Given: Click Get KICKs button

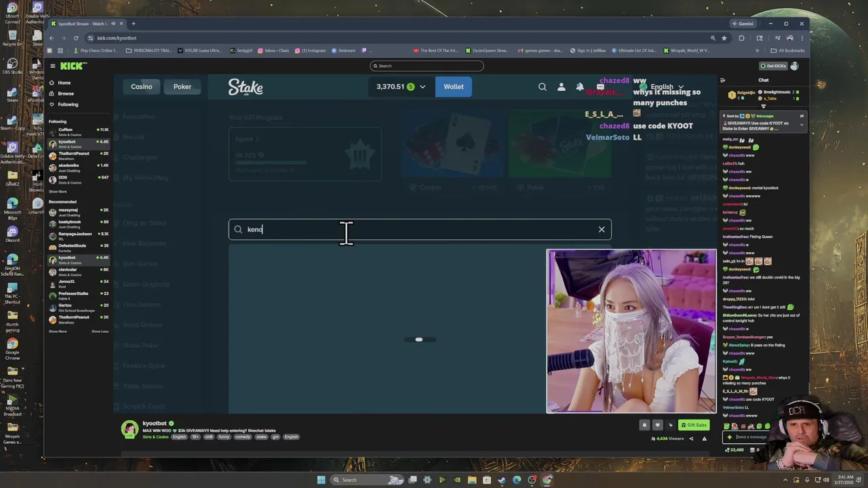Looking at the screenshot, I should pyautogui.click(x=772, y=66).
